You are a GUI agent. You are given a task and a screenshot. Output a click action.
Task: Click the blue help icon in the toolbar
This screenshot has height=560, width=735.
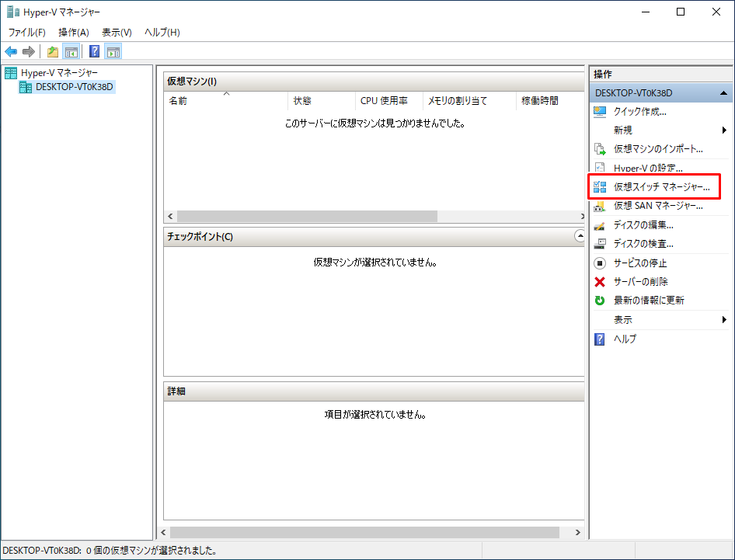point(94,52)
